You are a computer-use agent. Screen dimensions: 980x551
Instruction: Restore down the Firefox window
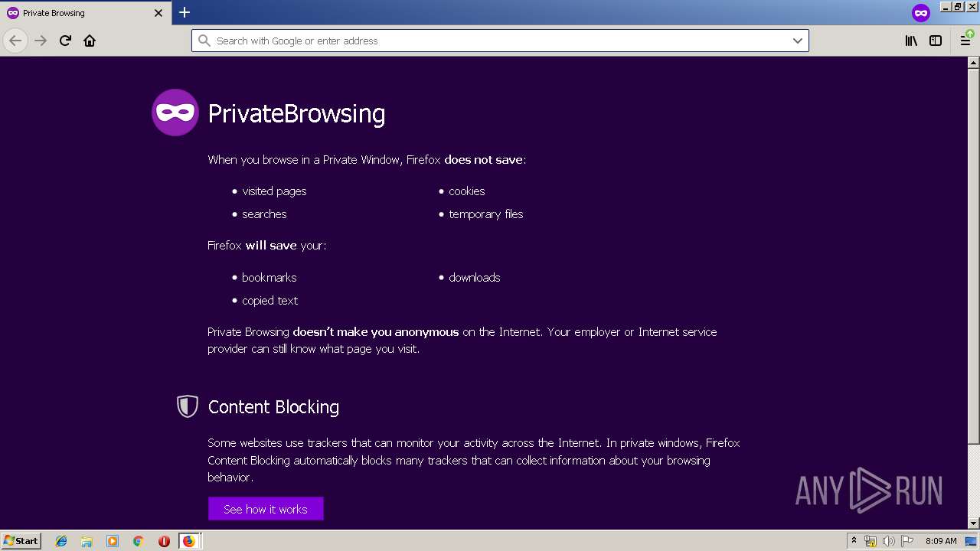958,6
